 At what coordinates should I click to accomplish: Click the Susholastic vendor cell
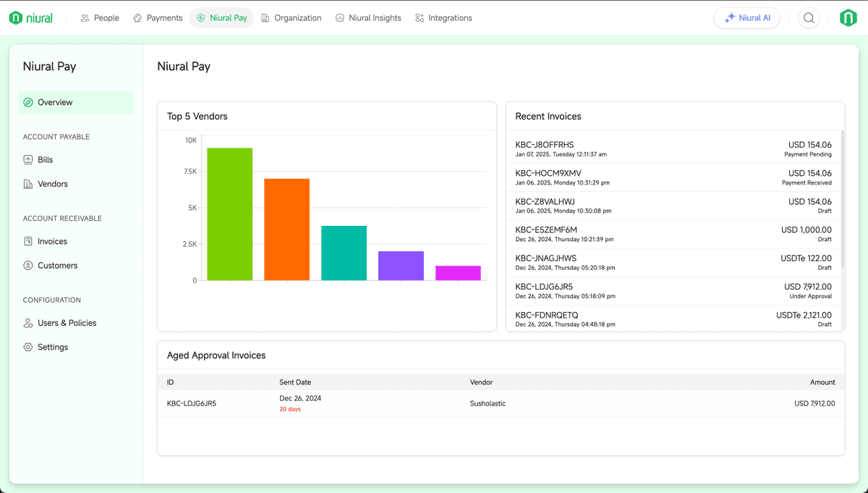[488, 404]
